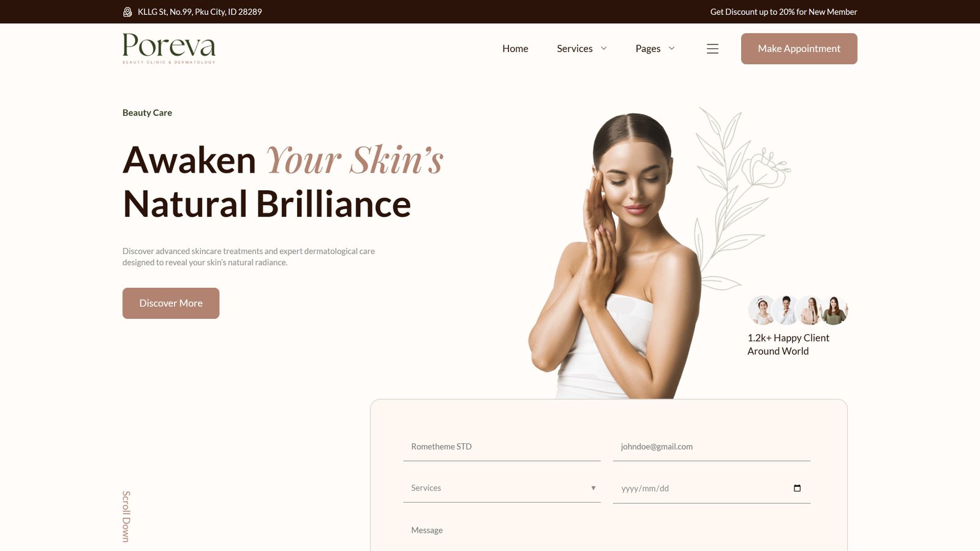Focus the yyyy/mm/dd date field
The height and width of the screenshot is (551, 980).
711,488
